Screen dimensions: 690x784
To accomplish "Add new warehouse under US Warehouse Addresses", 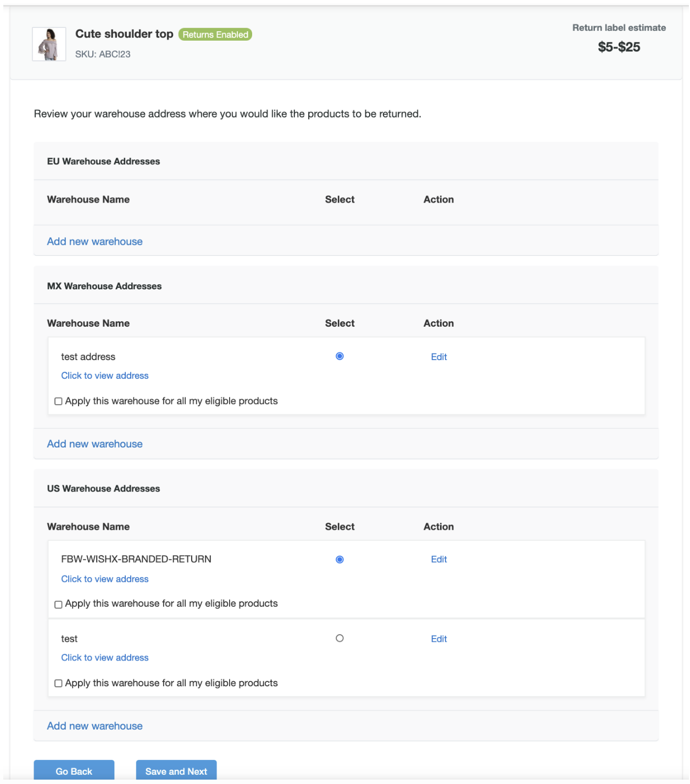I will [x=94, y=726].
